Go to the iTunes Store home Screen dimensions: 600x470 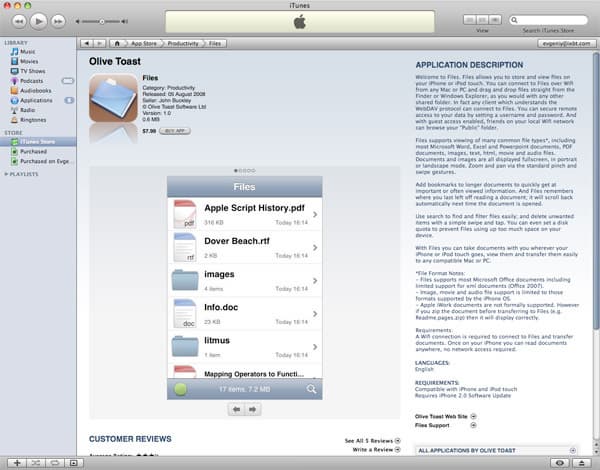click(117, 44)
